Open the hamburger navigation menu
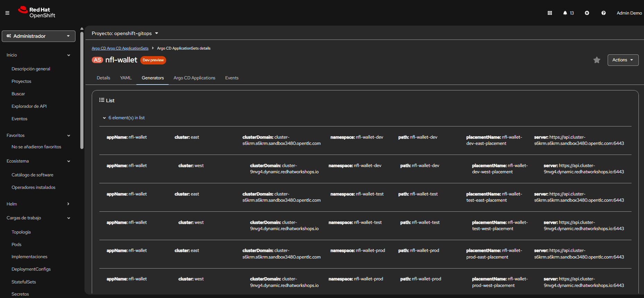644x298 pixels. click(7, 13)
